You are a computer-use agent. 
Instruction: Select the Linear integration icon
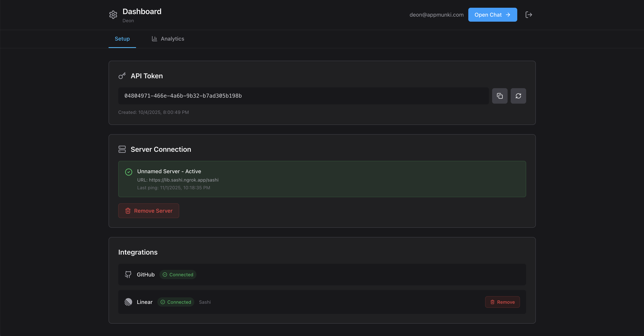pyautogui.click(x=128, y=302)
